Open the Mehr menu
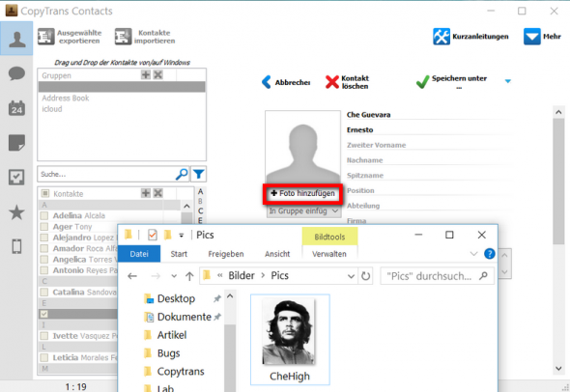Viewport: 570px width, 392px height. pyautogui.click(x=542, y=37)
